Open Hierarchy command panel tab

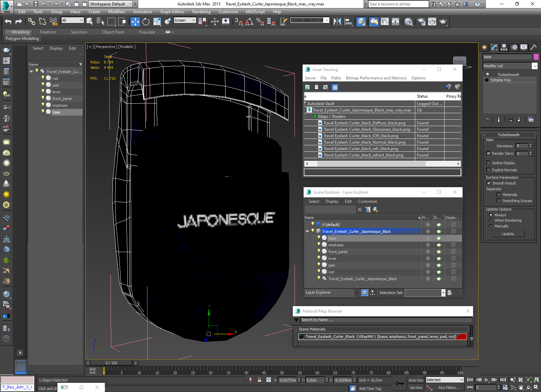pyautogui.click(x=504, y=47)
